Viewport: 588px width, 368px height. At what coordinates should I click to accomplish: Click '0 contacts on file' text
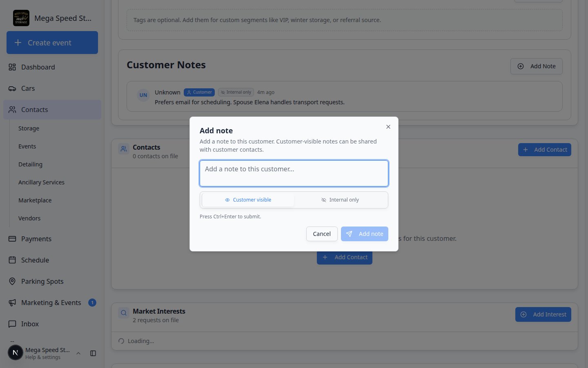click(155, 156)
